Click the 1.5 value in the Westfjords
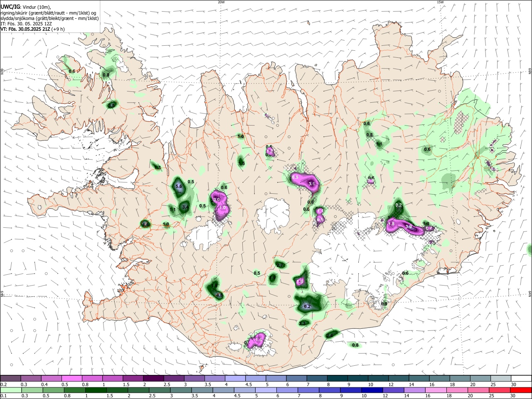 point(111,106)
